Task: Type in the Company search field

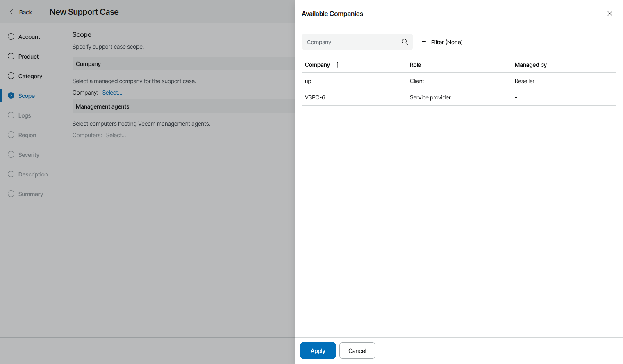Action: [x=352, y=42]
